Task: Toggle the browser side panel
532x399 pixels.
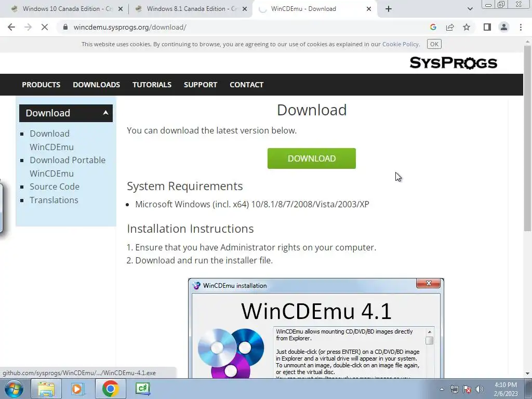Action: click(x=487, y=27)
